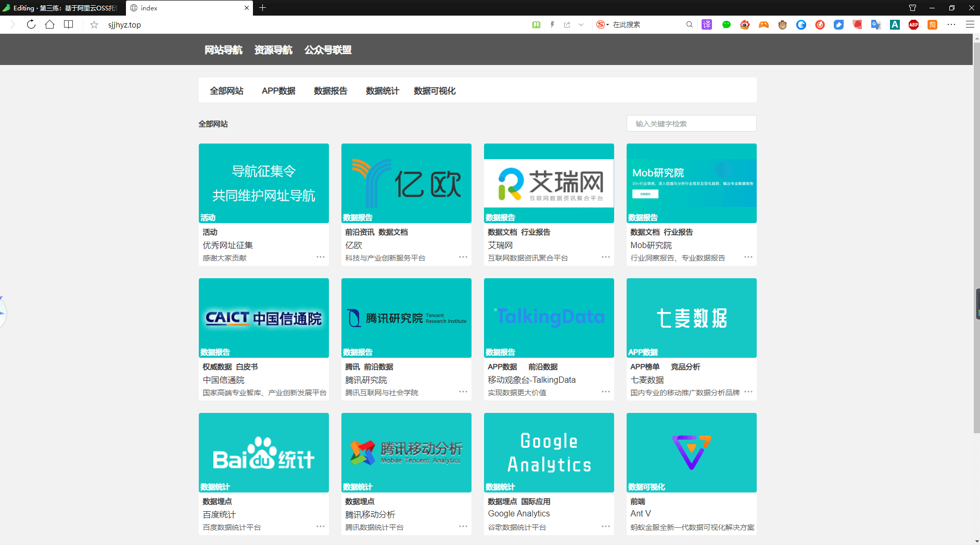
Task: Select the APP数据 category tab
Action: 278,91
